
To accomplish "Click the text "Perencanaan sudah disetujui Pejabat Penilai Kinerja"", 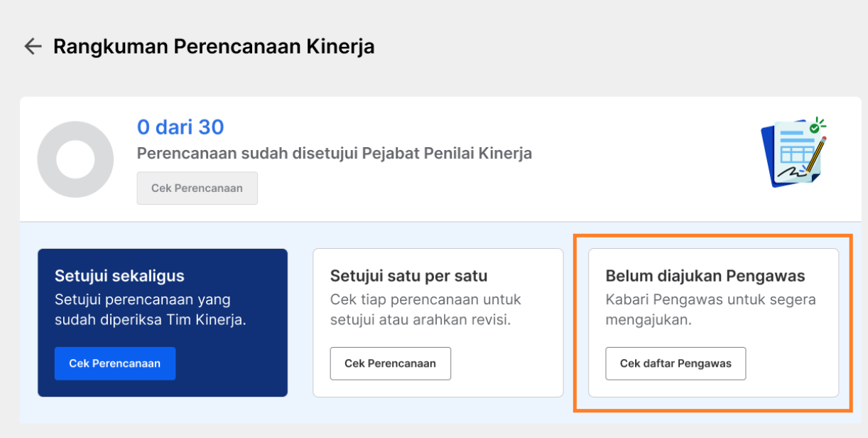I will 334,153.
